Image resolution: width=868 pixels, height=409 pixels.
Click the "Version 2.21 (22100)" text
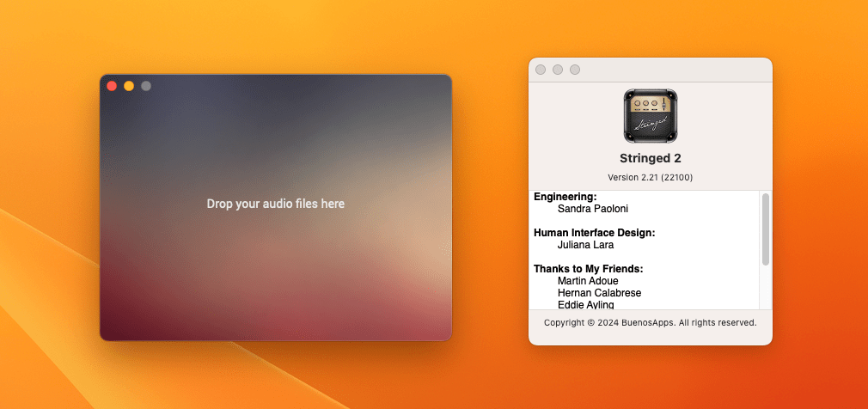click(651, 178)
